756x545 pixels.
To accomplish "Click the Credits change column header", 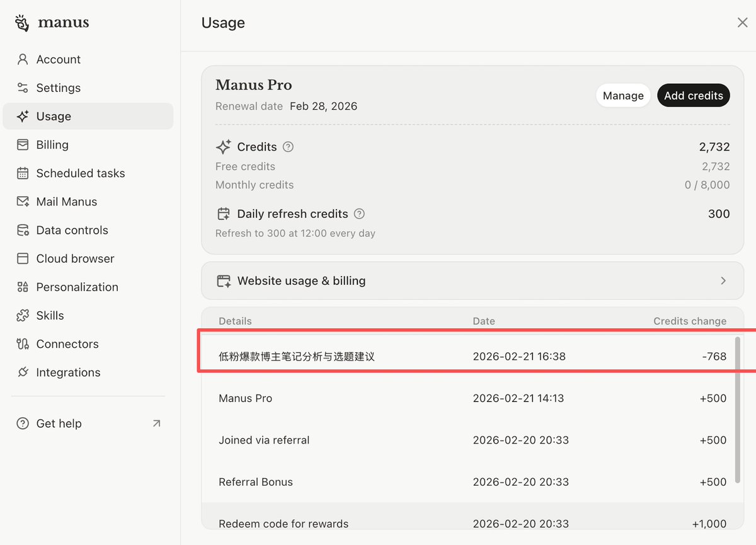I will click(690, 321).
